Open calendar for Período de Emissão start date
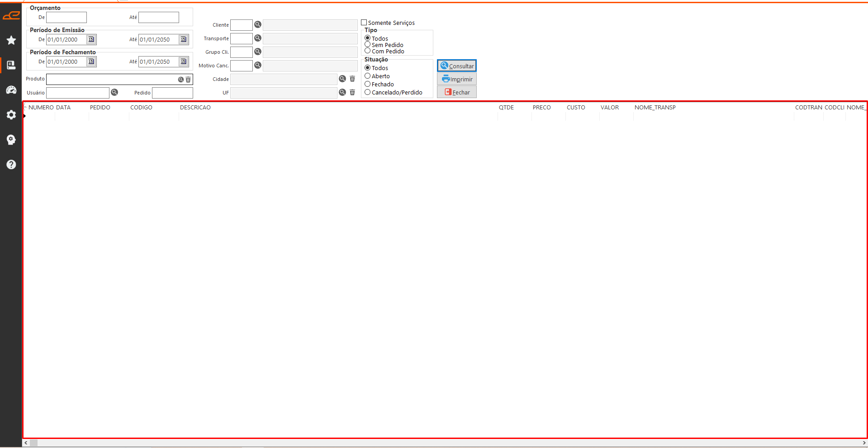Image resolution: width=868 pixels, height=448 pixels. tap(91, 39)
